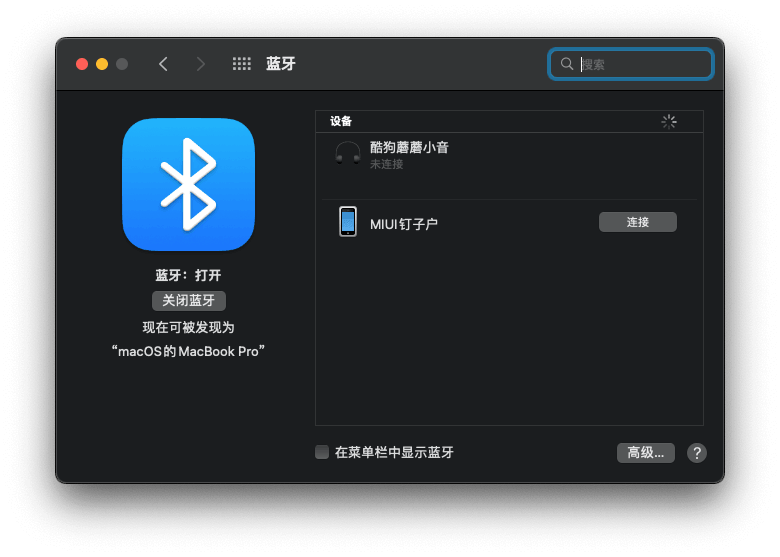Turn off Bluetooth with 关闭蓝牙 button

pos(189,300)
